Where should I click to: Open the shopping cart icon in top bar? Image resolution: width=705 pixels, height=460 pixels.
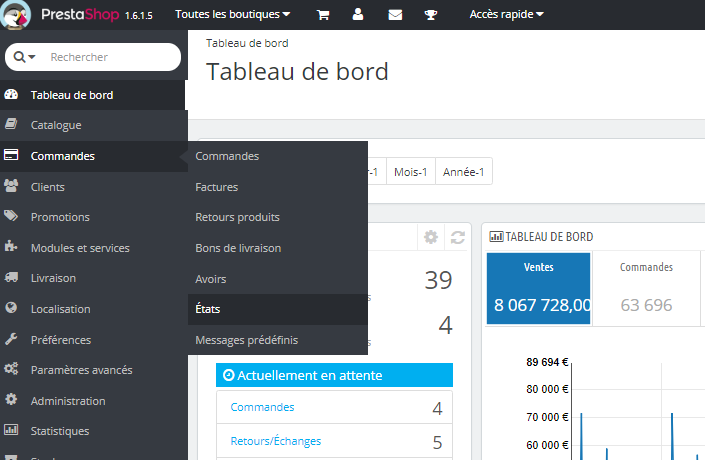pos(323,15)
